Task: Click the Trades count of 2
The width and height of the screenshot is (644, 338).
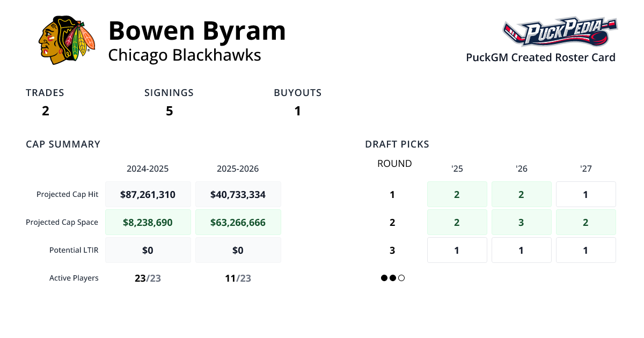Action: 45,111
